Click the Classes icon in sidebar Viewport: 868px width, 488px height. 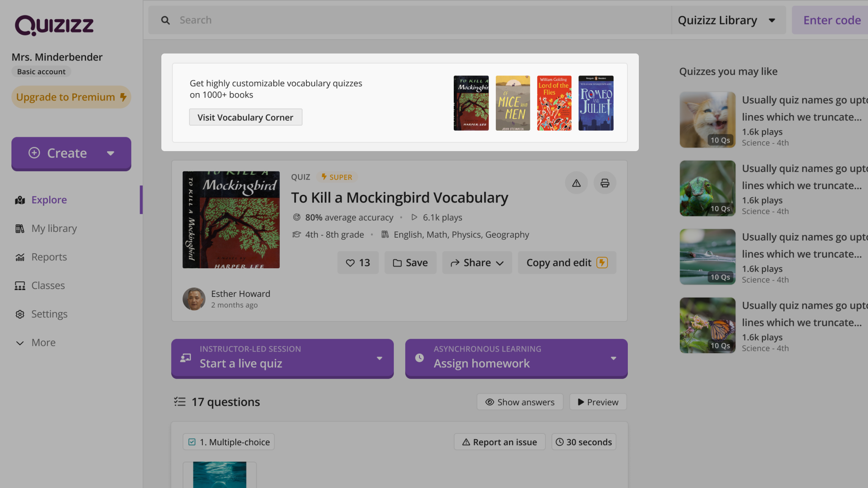(x=20, y=286)
